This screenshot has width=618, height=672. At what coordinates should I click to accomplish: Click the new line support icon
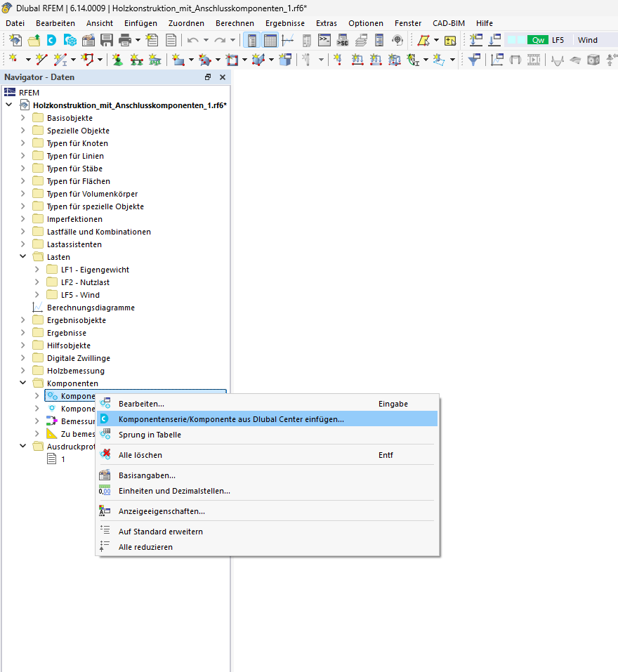tap(136, 59)
